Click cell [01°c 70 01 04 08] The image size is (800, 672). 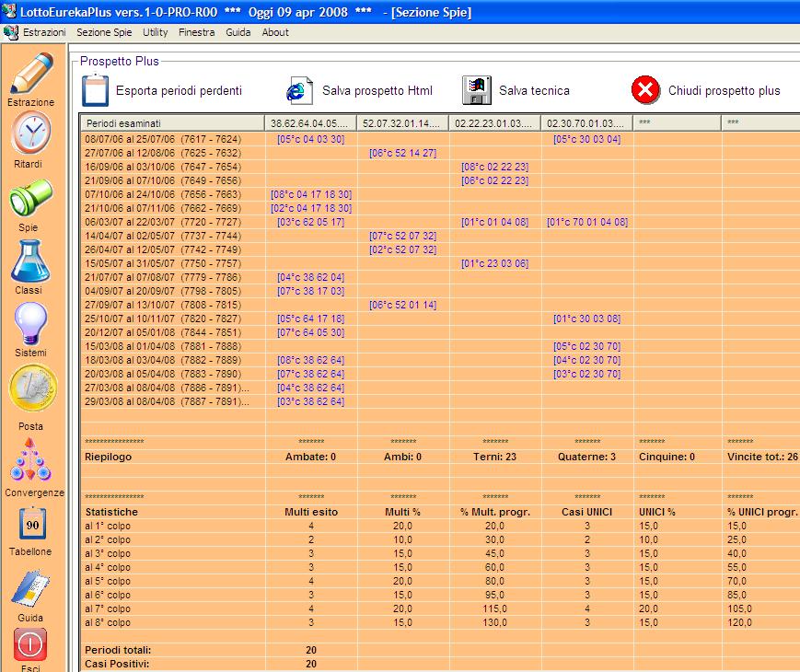(587, 222)
